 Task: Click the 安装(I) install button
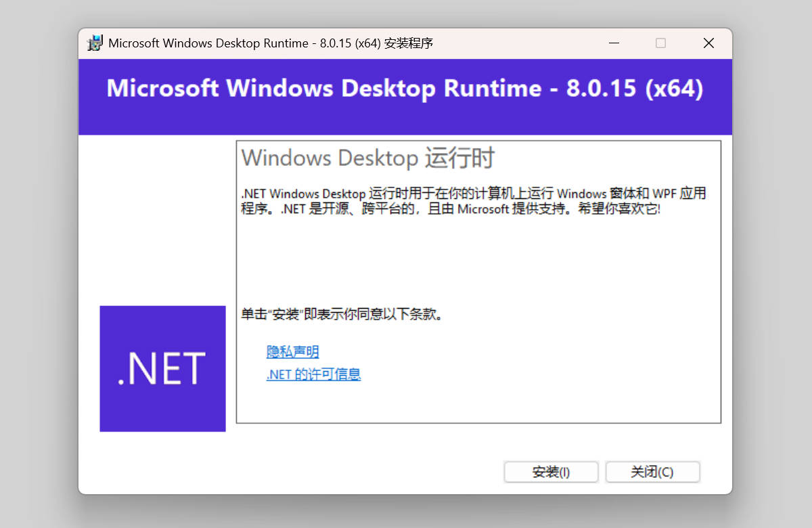point(551,472)
